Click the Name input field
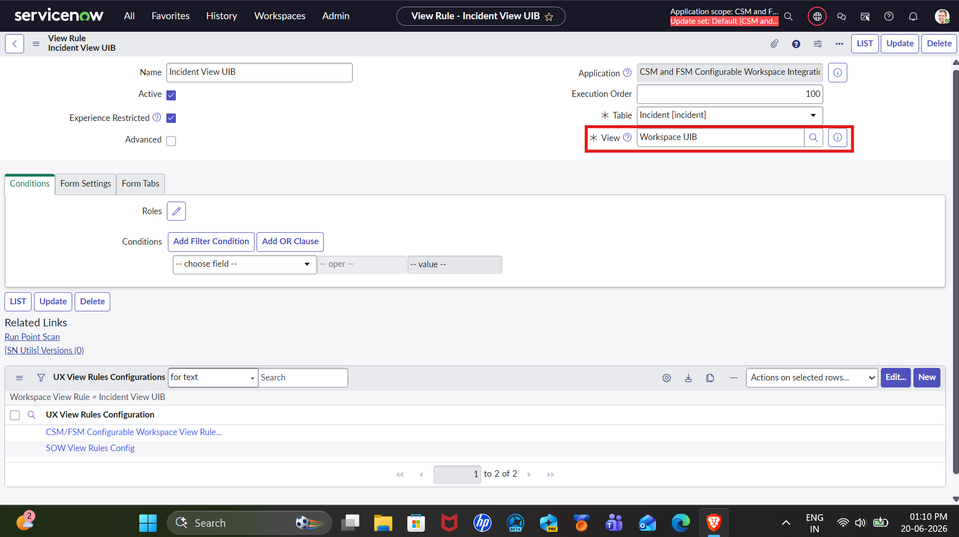This screenshot has width=959, height=537. coord(259,72)
